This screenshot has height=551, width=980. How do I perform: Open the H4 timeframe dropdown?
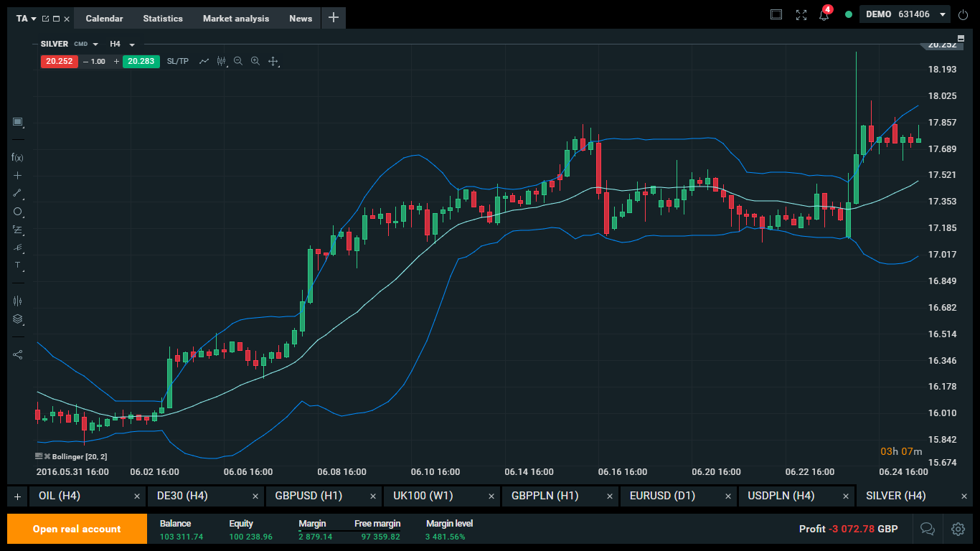(132, 44)
